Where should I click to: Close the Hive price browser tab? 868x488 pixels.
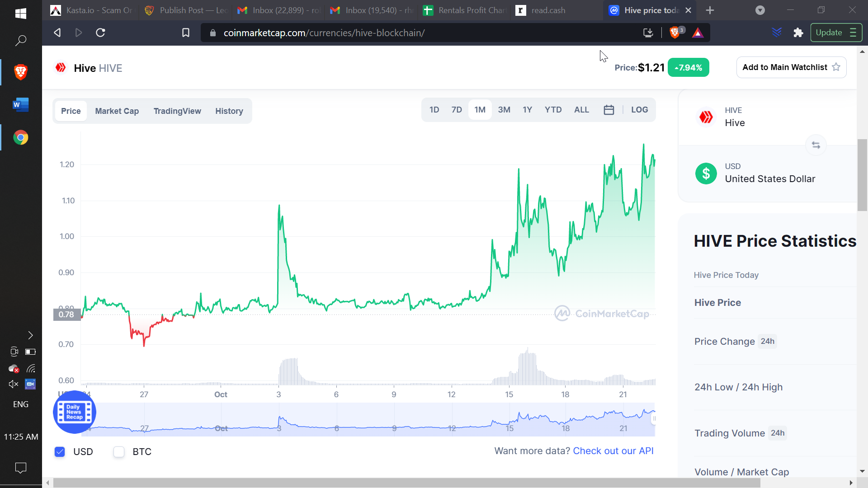688,10
